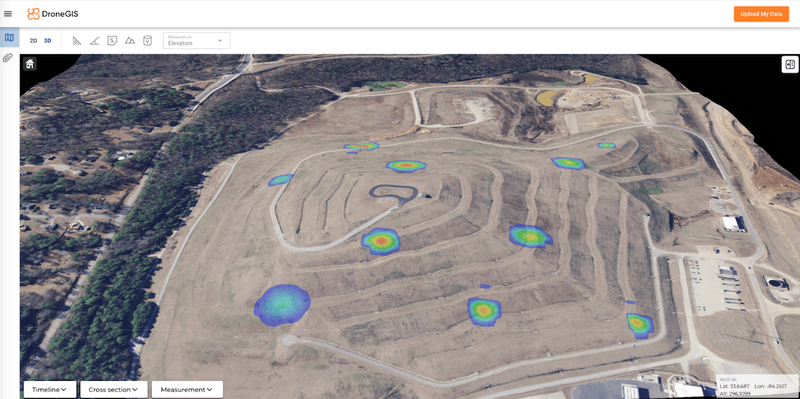Viewport: 800px width, 399px height.
Task: Click the DroneGIS logo
Action: point(53,14)
